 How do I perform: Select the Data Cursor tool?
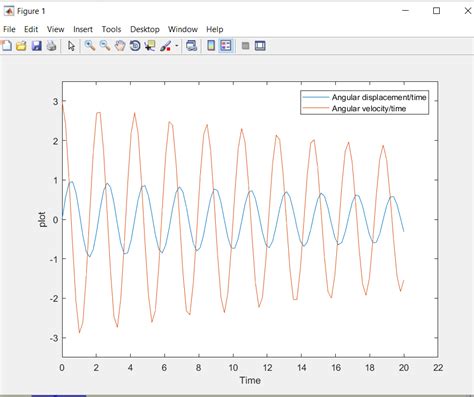click(150, 46)
